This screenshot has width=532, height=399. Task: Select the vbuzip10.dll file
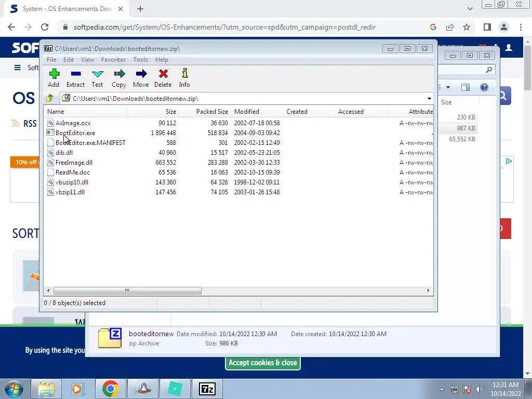72,182
